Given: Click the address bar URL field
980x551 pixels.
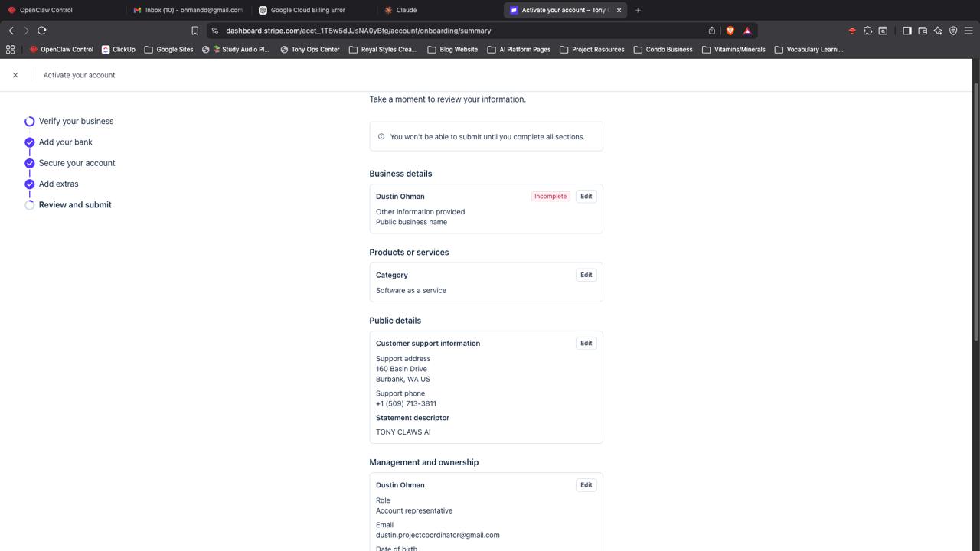Looking at the screenshot, I should click(x=459, y=31).
